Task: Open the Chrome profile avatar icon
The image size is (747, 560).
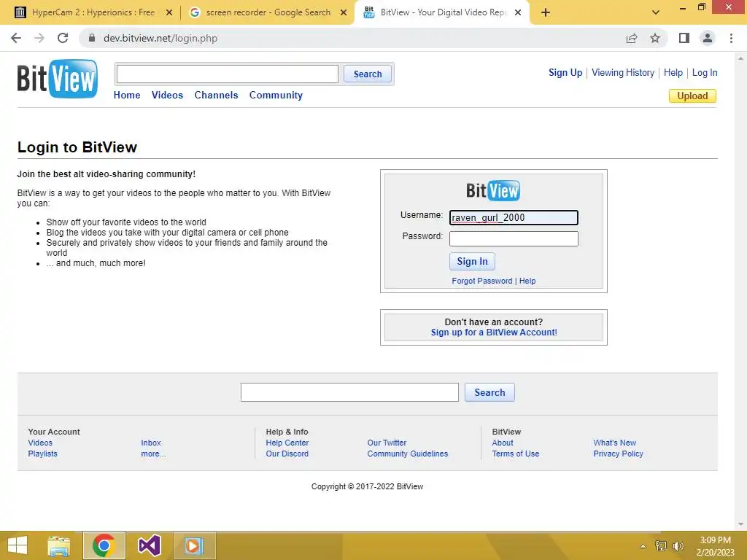Action: tap(708, 38)
